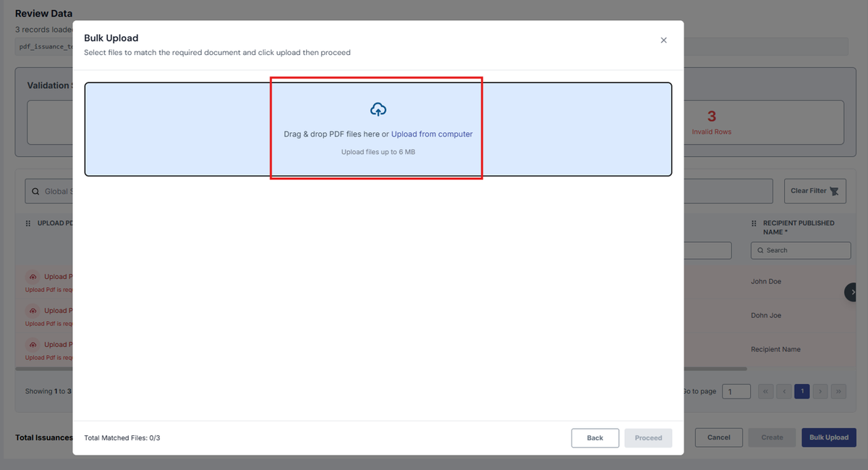Go to the next page arrow
This screenshot has width=868, height=470.
820,391
